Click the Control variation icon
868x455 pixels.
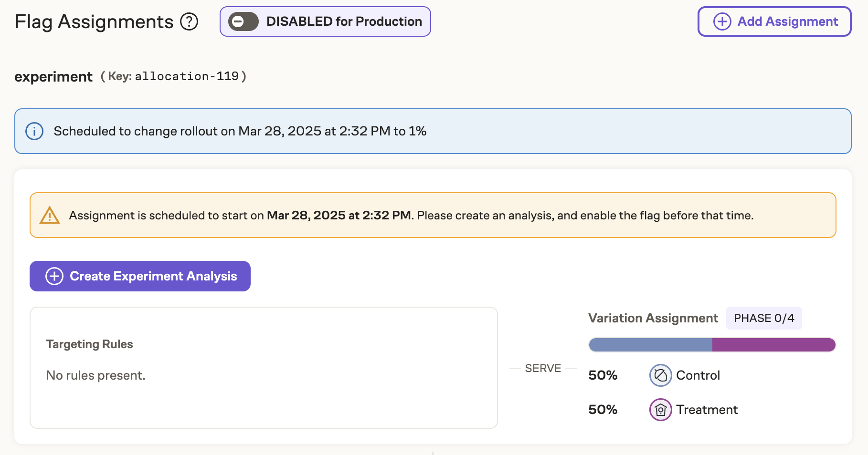(x=660, y=375)
